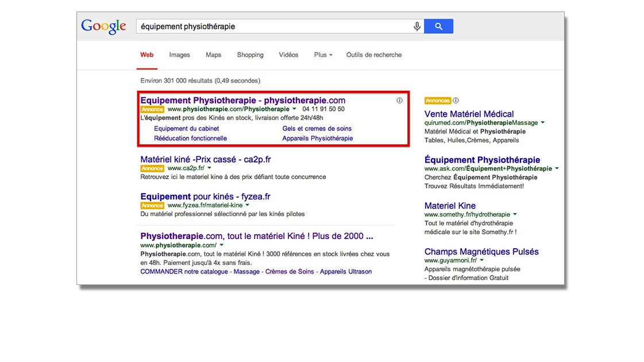Viewport: 644px width, 362px height.
Task: Follow sitelink Appareils Physiothérapie
Action: click(x=318, y=138)
